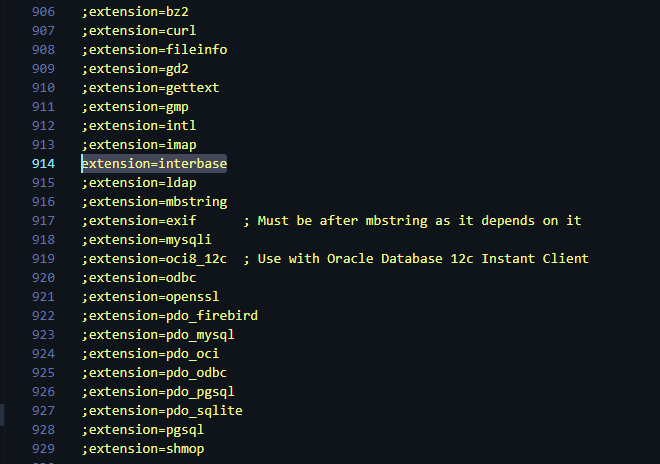Click the ;extension=mbstring line
This screenshot has width=660, height=464.
[154, 201]
